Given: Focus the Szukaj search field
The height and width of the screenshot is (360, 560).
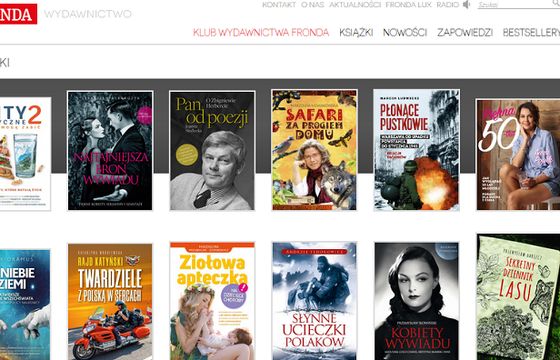Looking at the screenshot, I should [514, 5].
